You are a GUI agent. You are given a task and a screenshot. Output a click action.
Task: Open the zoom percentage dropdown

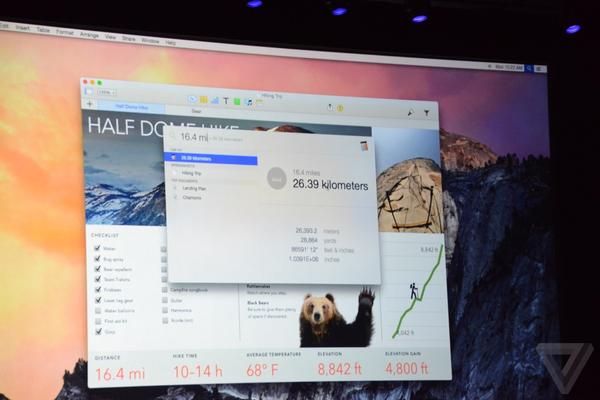pos(106,92)
